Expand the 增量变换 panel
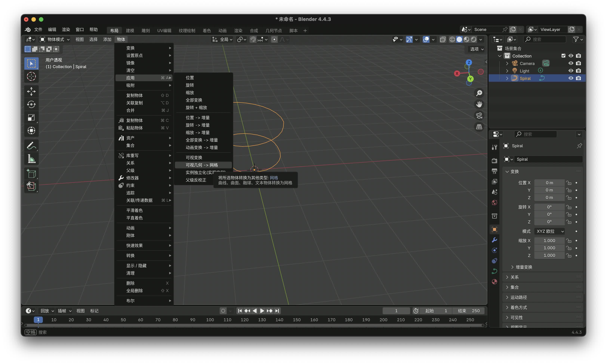 [x=523, y=267]
